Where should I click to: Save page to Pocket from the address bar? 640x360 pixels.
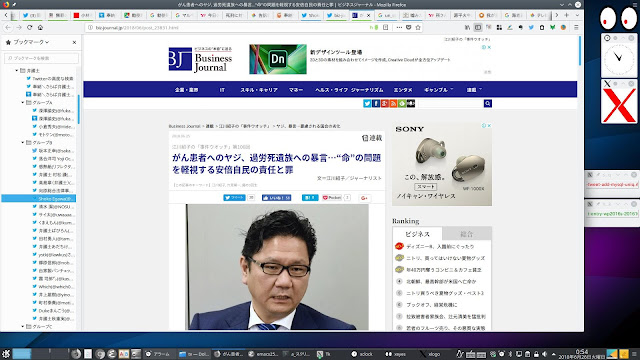(409, 27)
